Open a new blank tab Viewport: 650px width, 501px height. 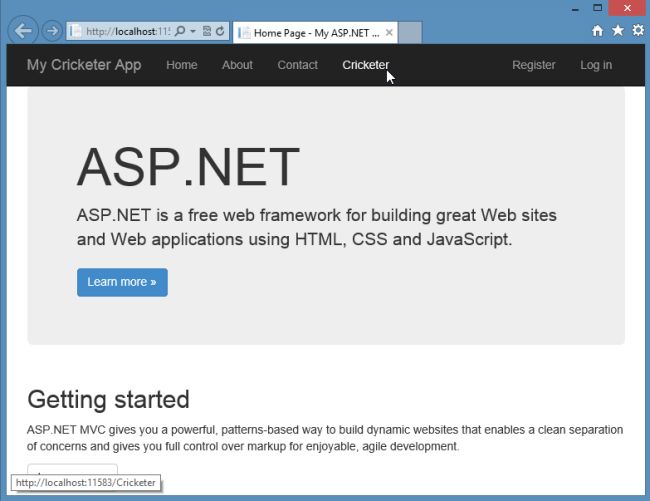(410, 33)
